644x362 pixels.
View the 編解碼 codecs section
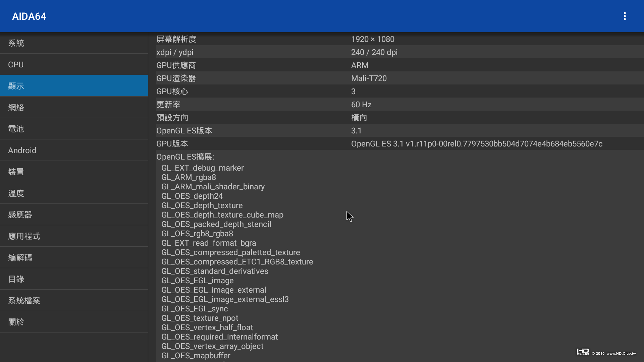(74, 257)
